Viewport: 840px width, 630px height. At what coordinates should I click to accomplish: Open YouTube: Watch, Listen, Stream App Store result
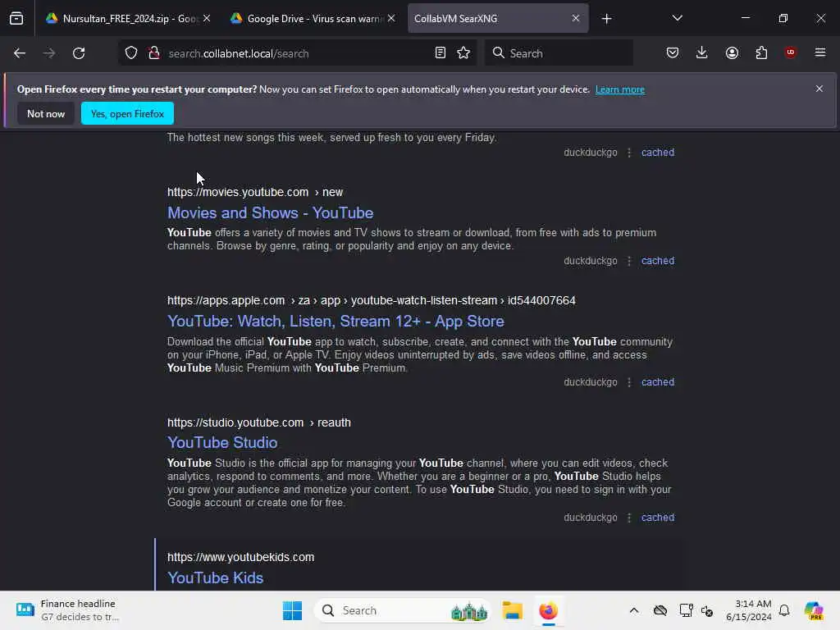pos(336,321)
